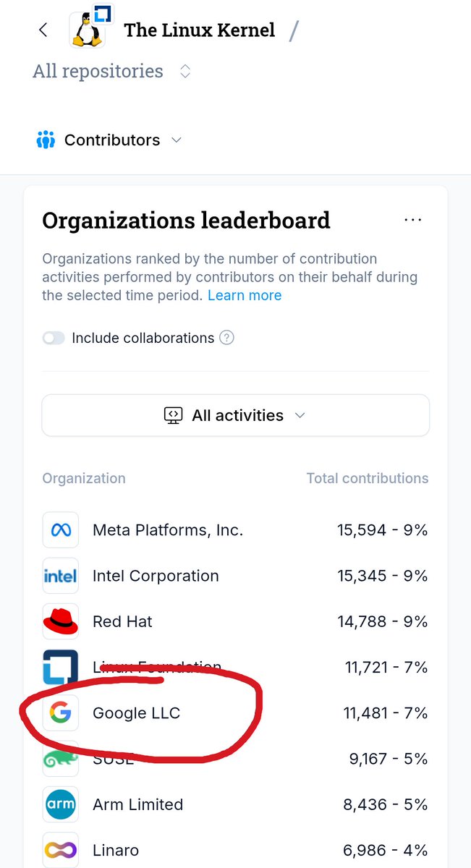Click the Total contributions column header
Screen dimensions: 471x868
pyautogui.click(x=368, y=478)
